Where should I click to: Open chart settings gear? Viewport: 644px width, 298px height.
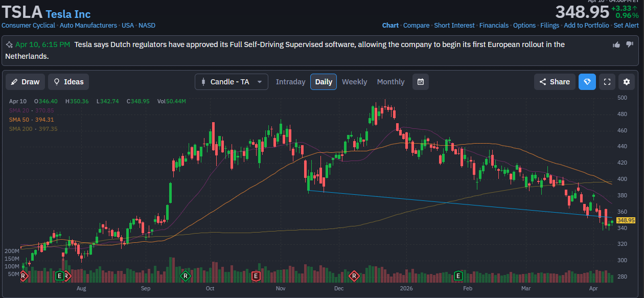pyautogui.click(x=627, y=82)
